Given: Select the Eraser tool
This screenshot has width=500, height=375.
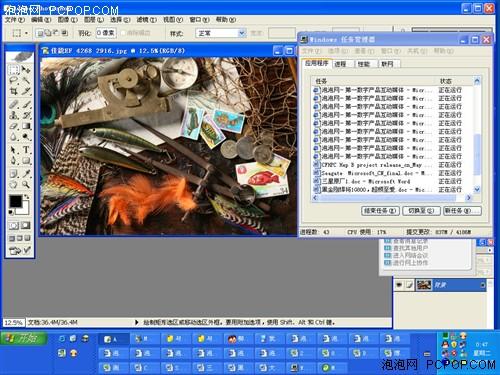Looking at the screenshot, I should (x=14, y=126).
